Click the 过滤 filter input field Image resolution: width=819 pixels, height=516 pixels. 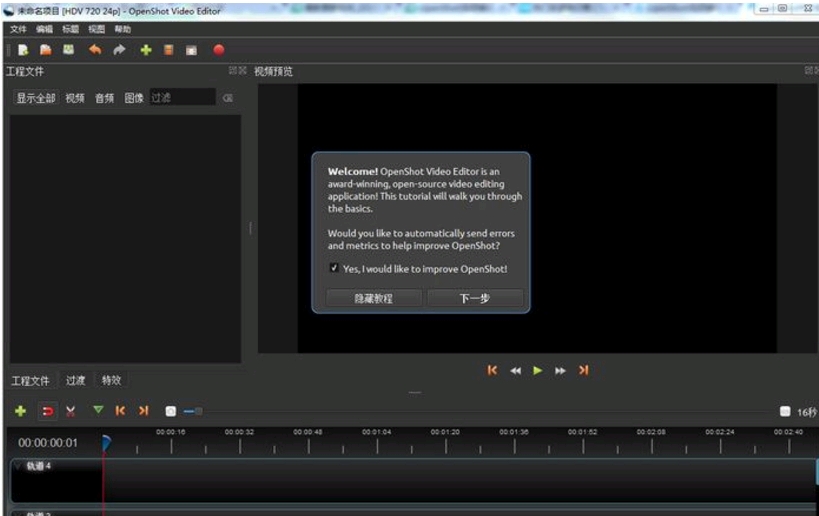[x=183, y=97]
